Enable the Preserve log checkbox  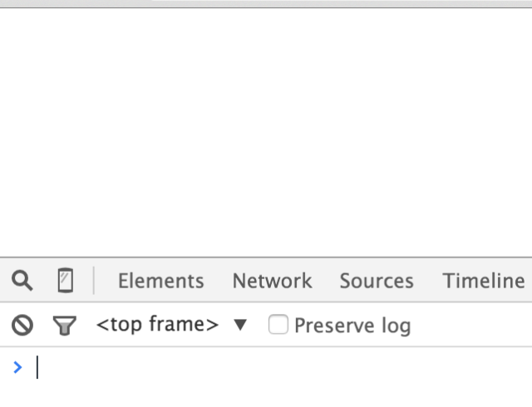278,325
